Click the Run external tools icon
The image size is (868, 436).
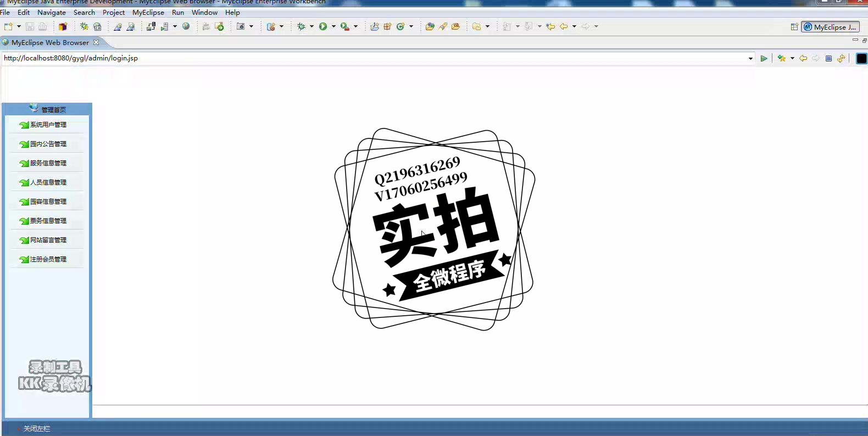(344, 26)
